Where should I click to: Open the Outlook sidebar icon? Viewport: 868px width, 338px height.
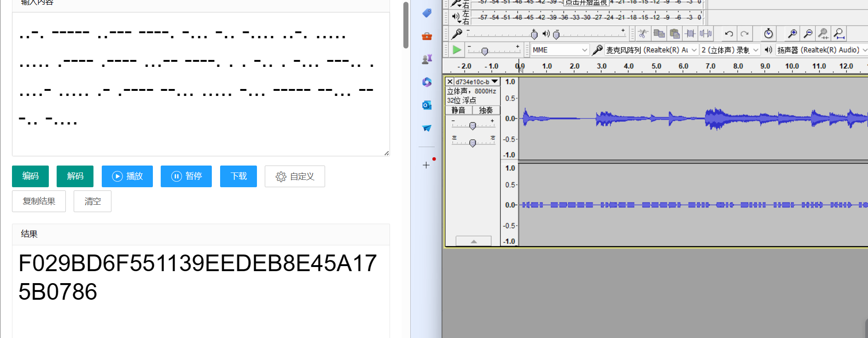pos(427,105)
